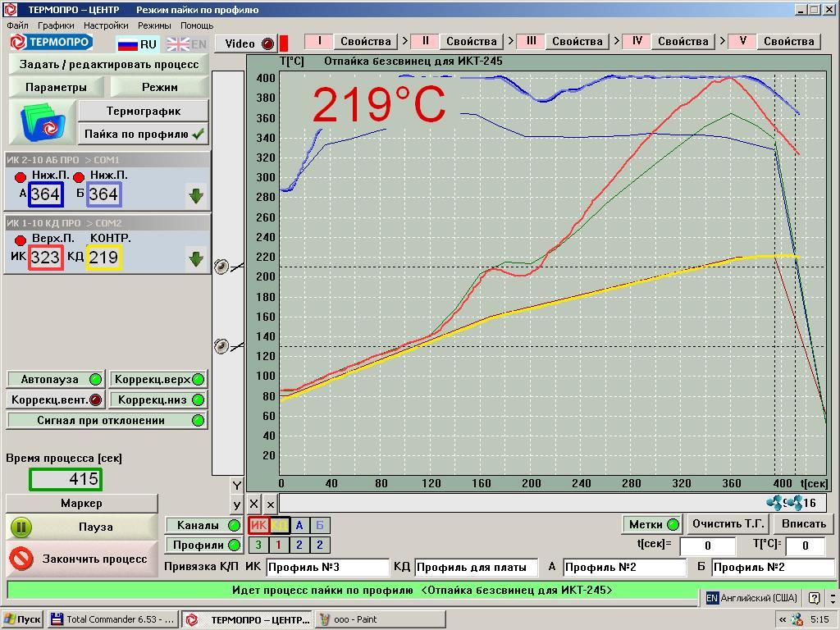Click Вписать button
This screenshot has width=840, height=630.
(x=804, y=524)
